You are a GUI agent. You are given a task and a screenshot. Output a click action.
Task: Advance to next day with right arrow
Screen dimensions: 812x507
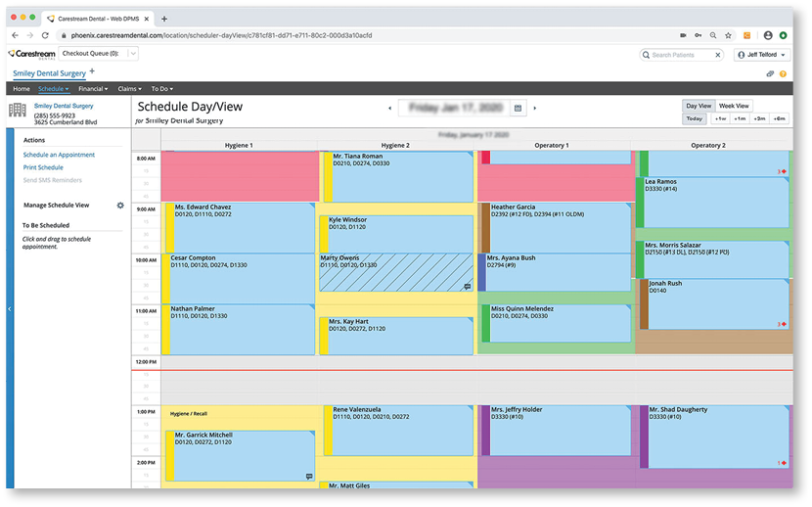[535, 108]
